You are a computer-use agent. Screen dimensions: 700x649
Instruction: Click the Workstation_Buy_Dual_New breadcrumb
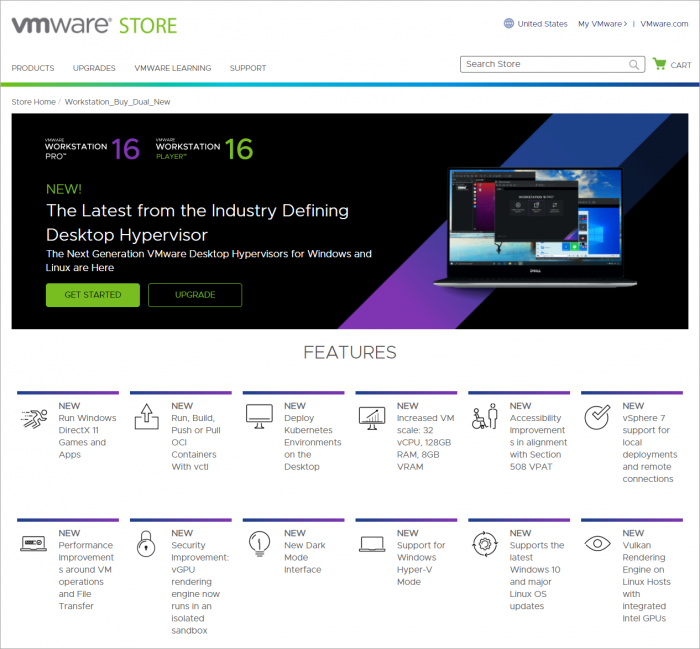click(117, 102)
